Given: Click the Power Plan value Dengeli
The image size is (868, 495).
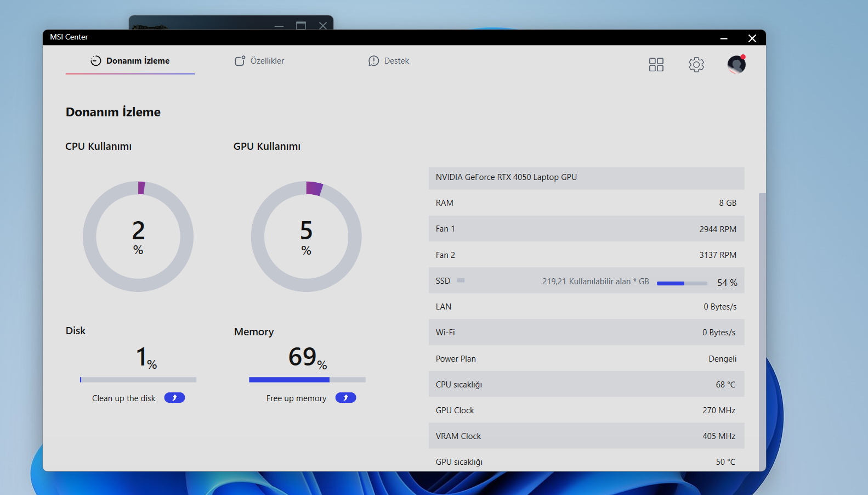Looking at the screenshot, I should (x=723, y=359).
